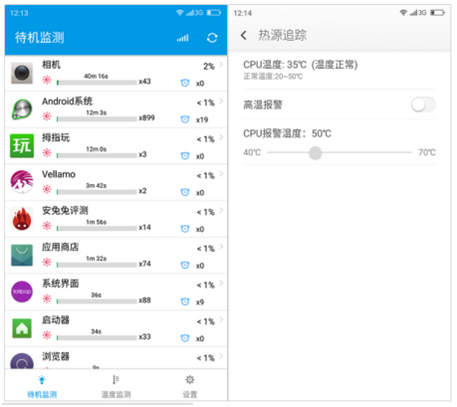Tap the green 拇指玩 app icon
The height and width of the screenshot is (407, 457).
[22, 146]
